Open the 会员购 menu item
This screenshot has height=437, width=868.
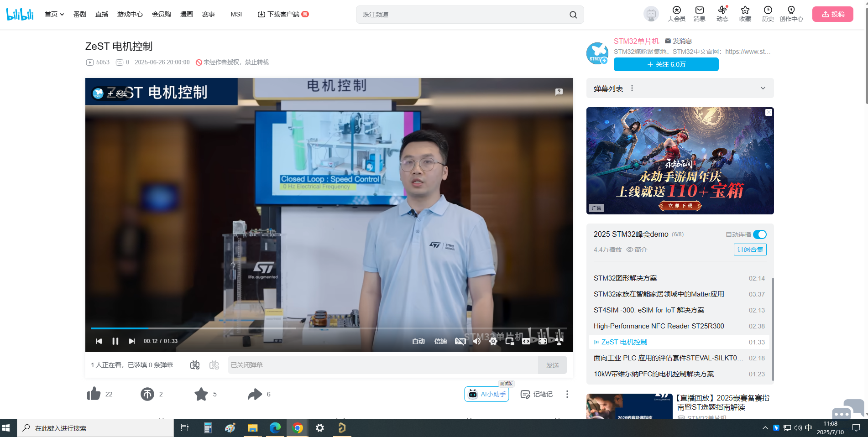click(x=162, y=14)
